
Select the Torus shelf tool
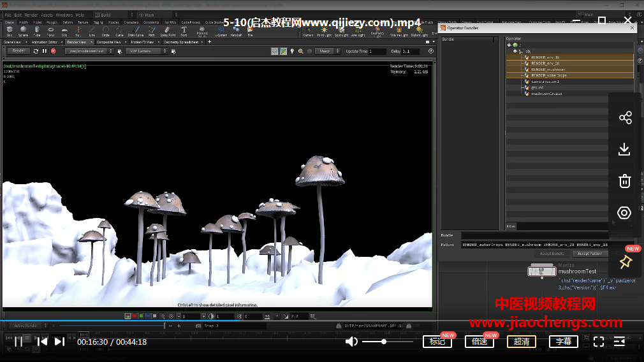point(50,31)
